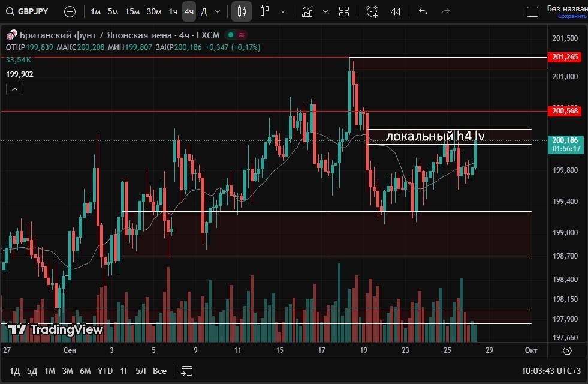This screenshot has width=588, height=384.
Task: Open chart settings gear on price axis
Action: [x=568, y=350]
